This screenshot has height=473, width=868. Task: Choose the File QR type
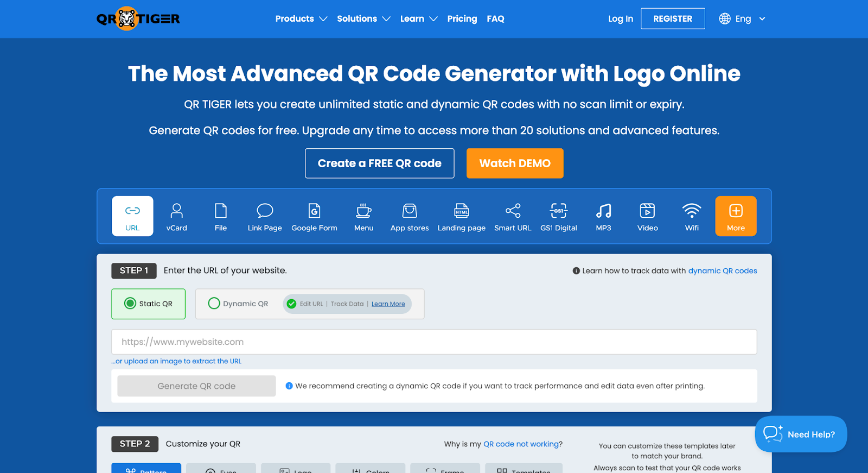coord(221,216)
